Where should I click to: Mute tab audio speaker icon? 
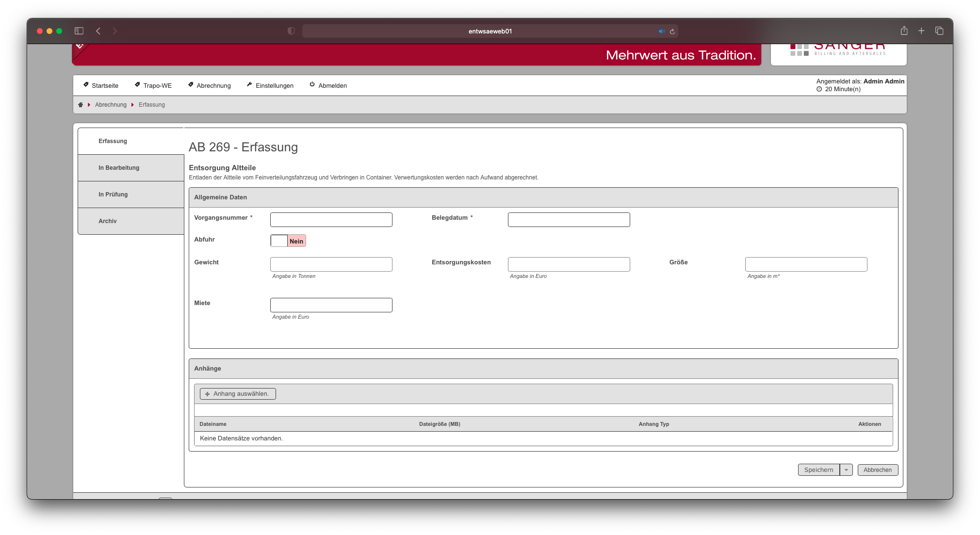coord(661,31)
